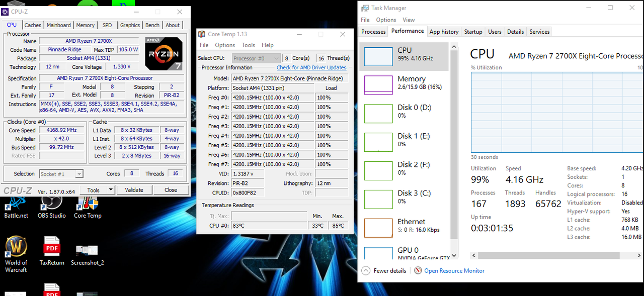Open the Socket #1 selection dropdown in CPU-Z
This screenshot has height=296, width=644.
tap(61, 174)
